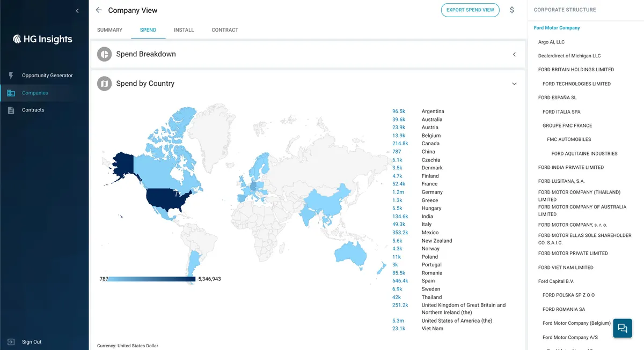Image resolution: width=644 pixels, height=350 pixels.
Task: Click the Sign Out icon
Action: (x=11, y=342)
